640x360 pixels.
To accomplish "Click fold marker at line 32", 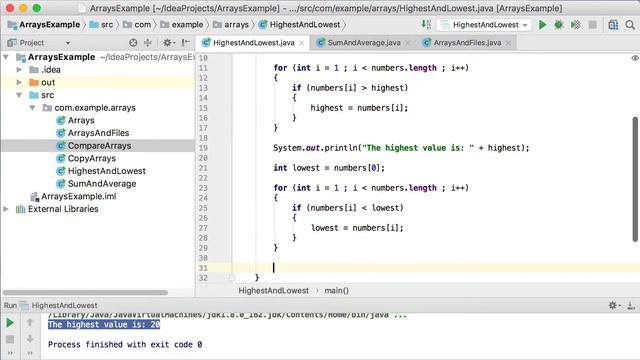I will click(232, 278).
